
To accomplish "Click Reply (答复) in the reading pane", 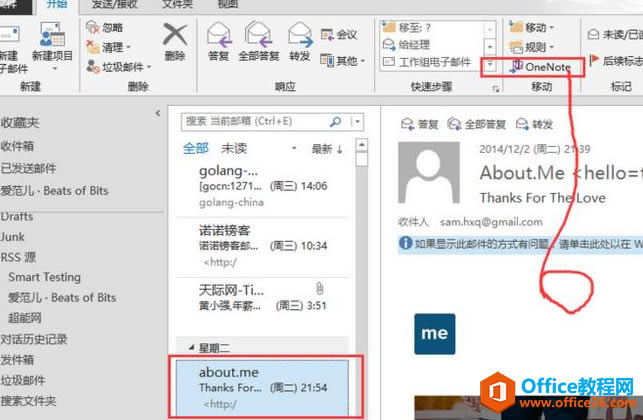I will [420, 124].
